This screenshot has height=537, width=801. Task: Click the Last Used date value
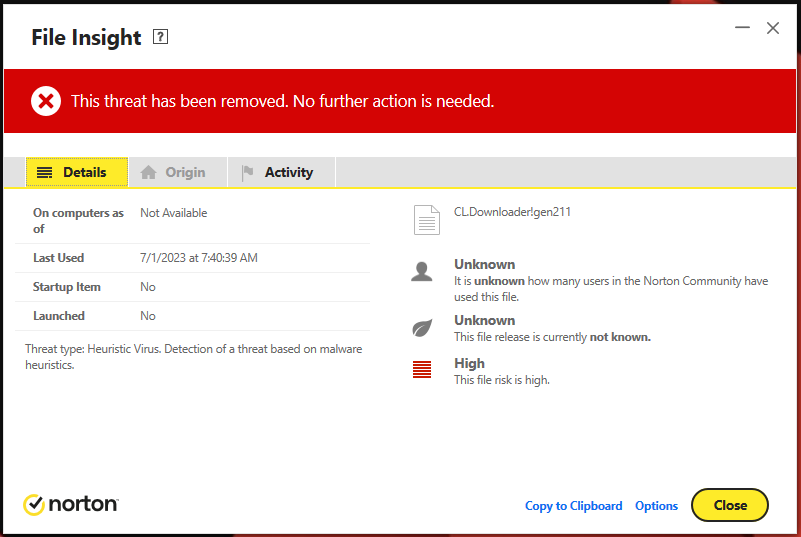click(199, 258)
